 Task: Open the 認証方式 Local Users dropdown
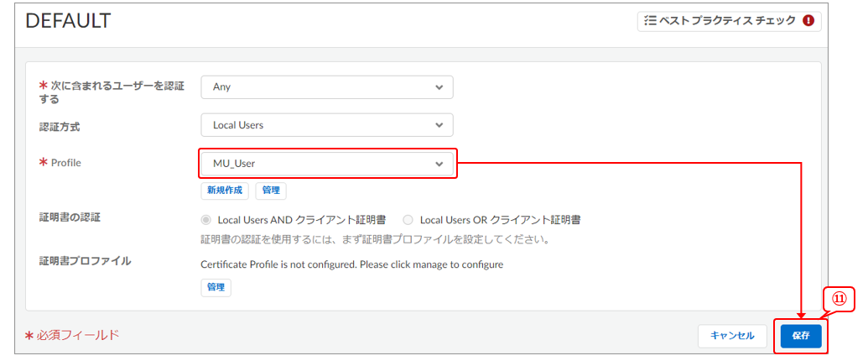[x=327, y=125]
